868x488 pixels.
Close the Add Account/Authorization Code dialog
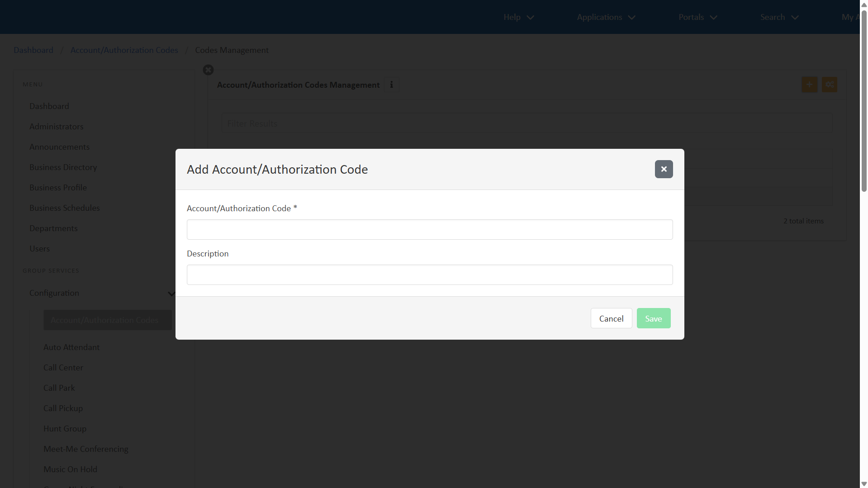(x=664, y=169)
